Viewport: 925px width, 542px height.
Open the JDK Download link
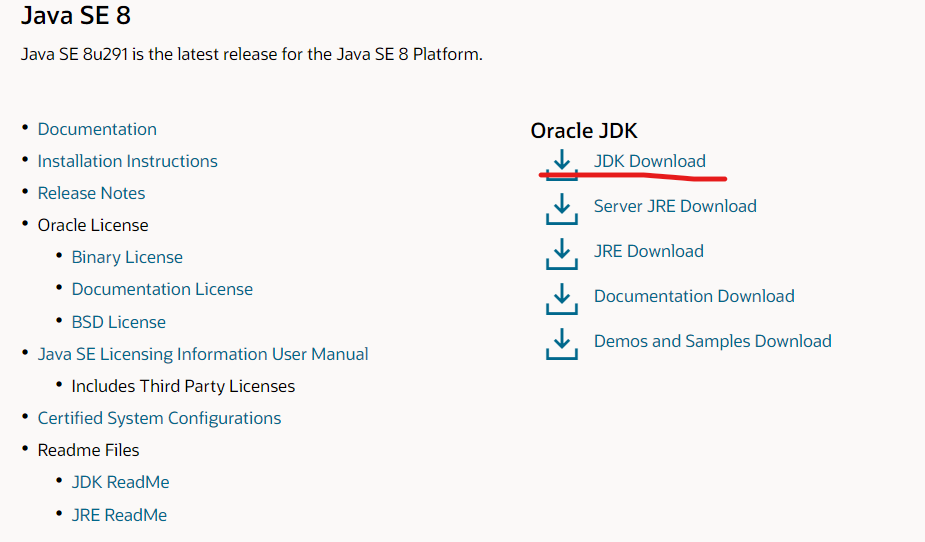650,161
